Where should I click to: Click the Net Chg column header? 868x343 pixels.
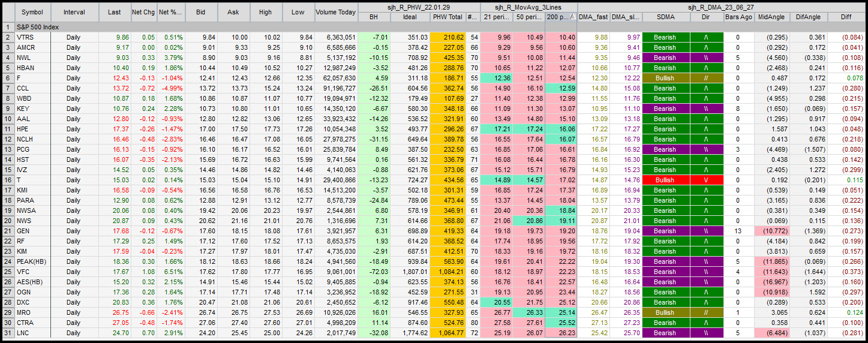(143, 12)
